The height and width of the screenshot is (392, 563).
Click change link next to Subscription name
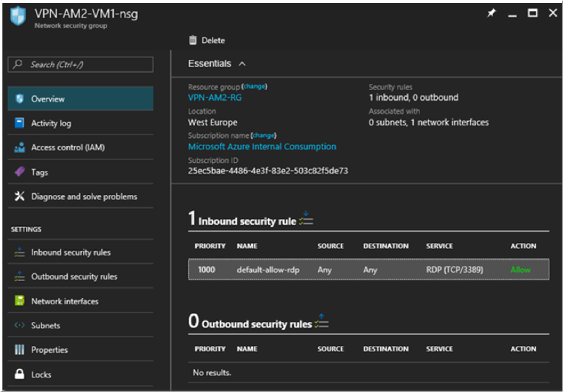click(263, 135)
